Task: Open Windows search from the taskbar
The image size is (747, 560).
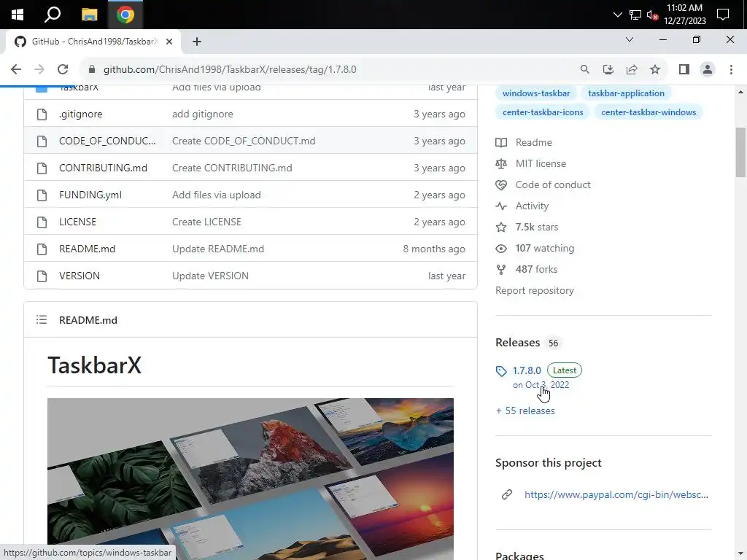Action: [x=53, y=15]
